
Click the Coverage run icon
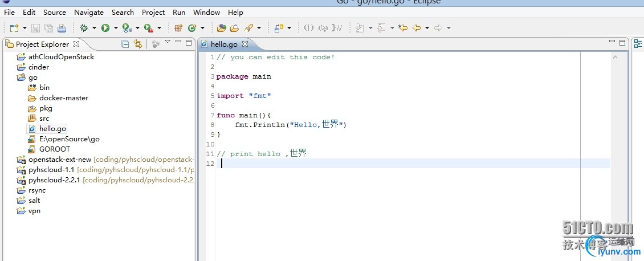click(127, 28)
